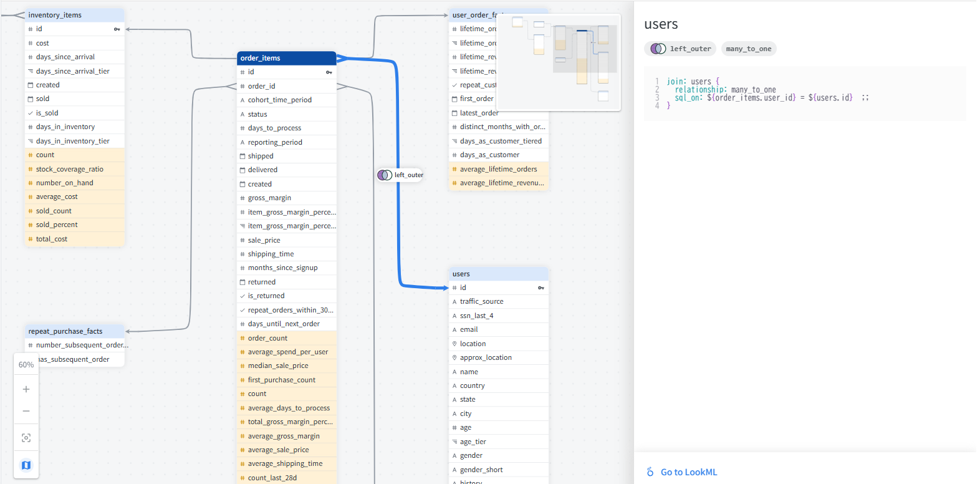Click the location pin icon beside approx_location
Image resolution: width=980 pixels, height=484 pixels.
[454, 358]
